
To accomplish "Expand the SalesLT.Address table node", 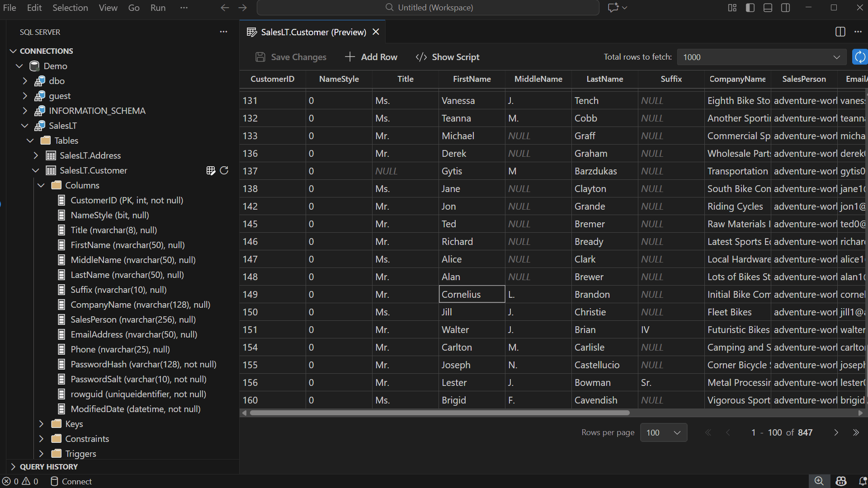I will (x=36, y=155).
